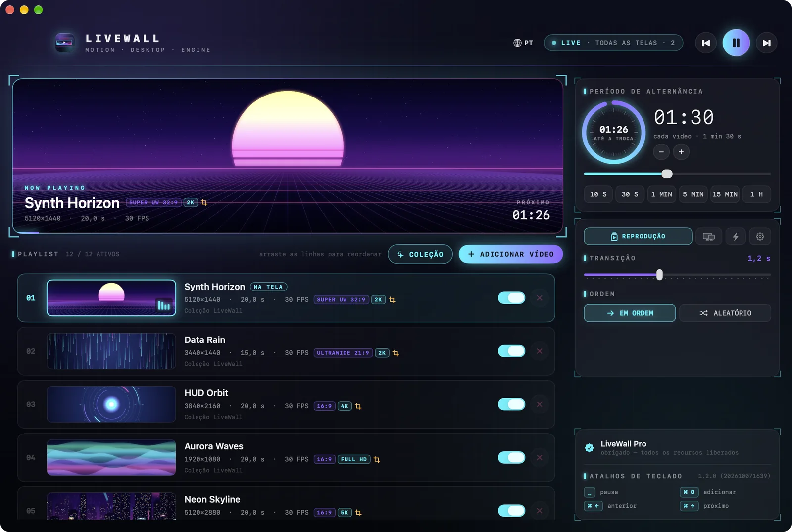Open the gear settings tab

click(x=760, y=237)
